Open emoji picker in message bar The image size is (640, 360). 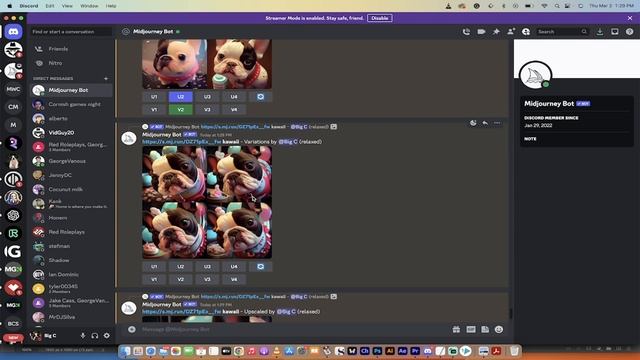(x=499, y=329)
